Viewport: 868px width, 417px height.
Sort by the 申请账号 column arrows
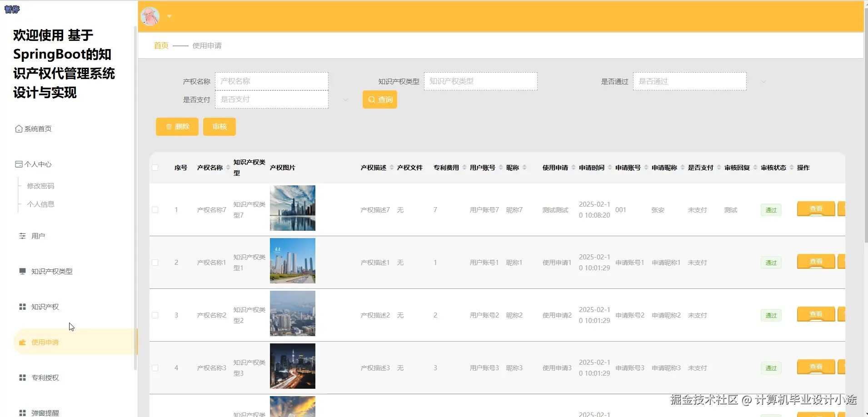click(x=646, y=168)
